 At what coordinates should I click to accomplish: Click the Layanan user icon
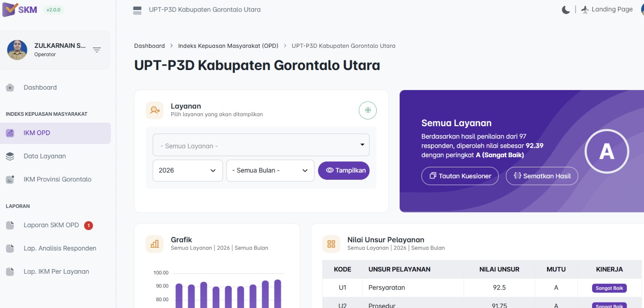coord(155,110)
